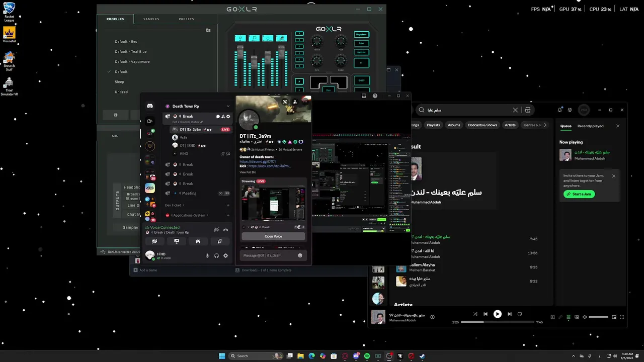Open emoji picker in profile message box
This screenshot has height=362, width=644.
pos(300,255)
